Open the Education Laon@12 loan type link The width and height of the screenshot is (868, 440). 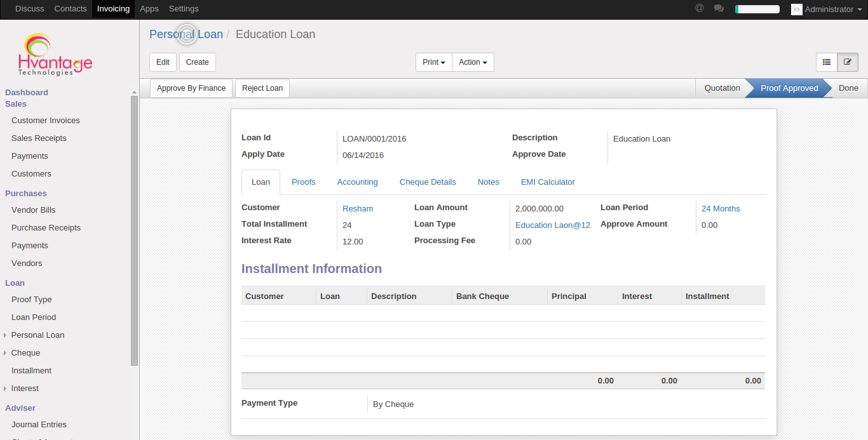coord(553,225)
